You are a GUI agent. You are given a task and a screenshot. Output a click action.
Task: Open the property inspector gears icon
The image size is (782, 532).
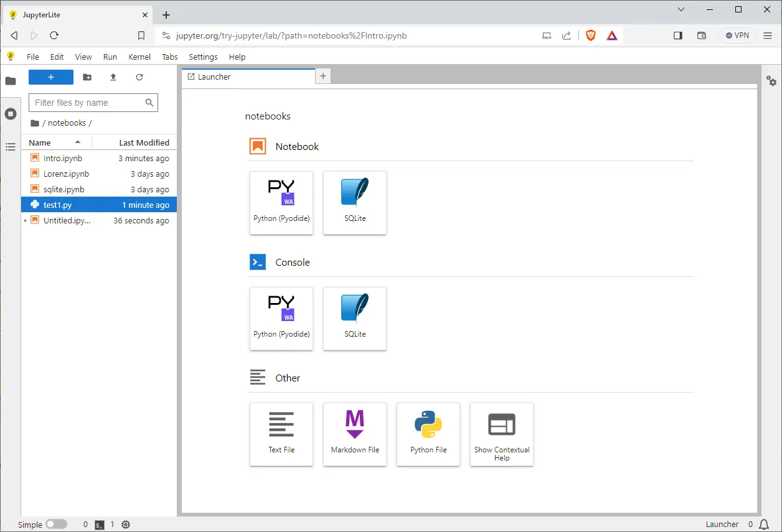pos(771,81)
